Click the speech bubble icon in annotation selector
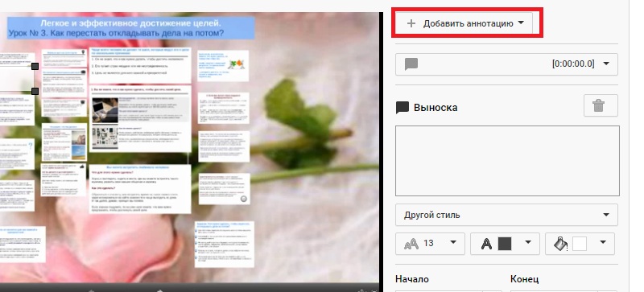Viewport: 644px width, 292px height. [411, 64]
